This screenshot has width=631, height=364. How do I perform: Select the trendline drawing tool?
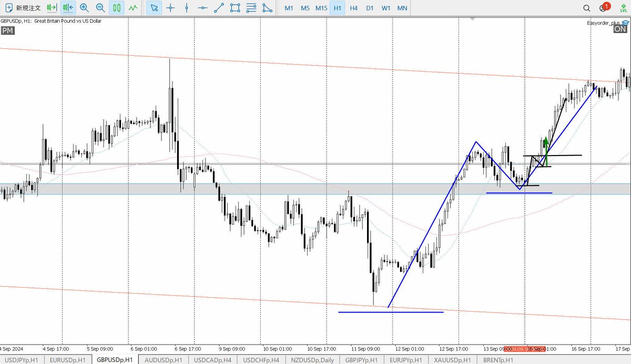(219, 8)
